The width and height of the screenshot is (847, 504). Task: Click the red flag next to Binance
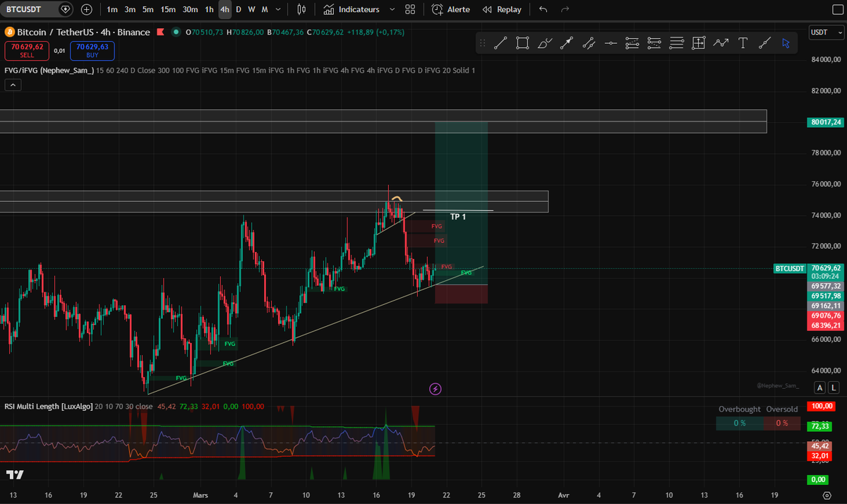pyautogui.click(x=161, y=32)
